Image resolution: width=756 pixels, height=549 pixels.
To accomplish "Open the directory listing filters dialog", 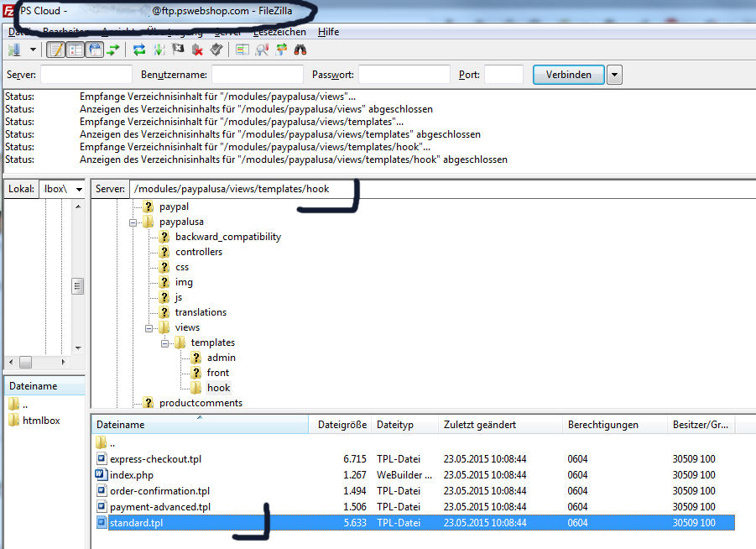I will pos(242,50).
